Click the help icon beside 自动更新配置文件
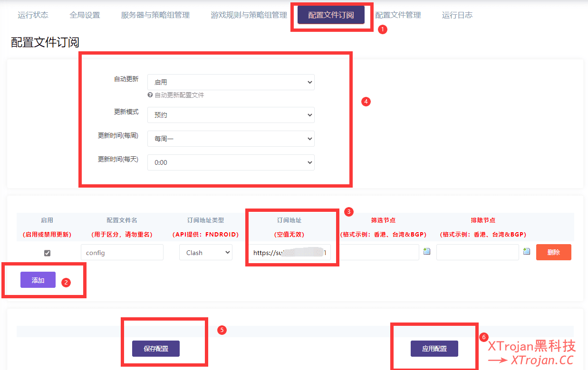This screenshot has width=588, height=370. [150, 95]
